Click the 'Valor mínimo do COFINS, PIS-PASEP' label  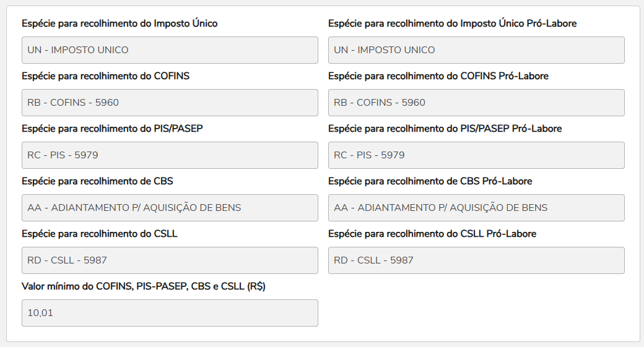[x=143, y=286]
